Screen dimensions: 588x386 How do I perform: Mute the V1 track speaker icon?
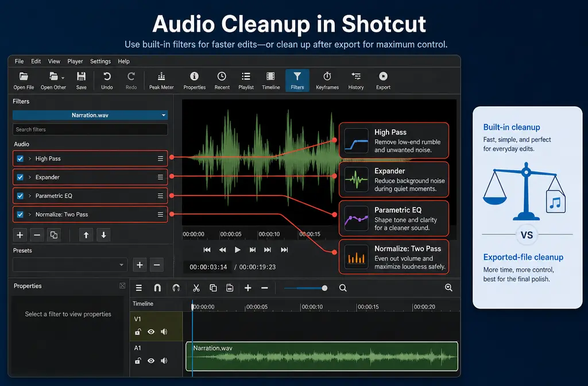[x=164, y=331]
